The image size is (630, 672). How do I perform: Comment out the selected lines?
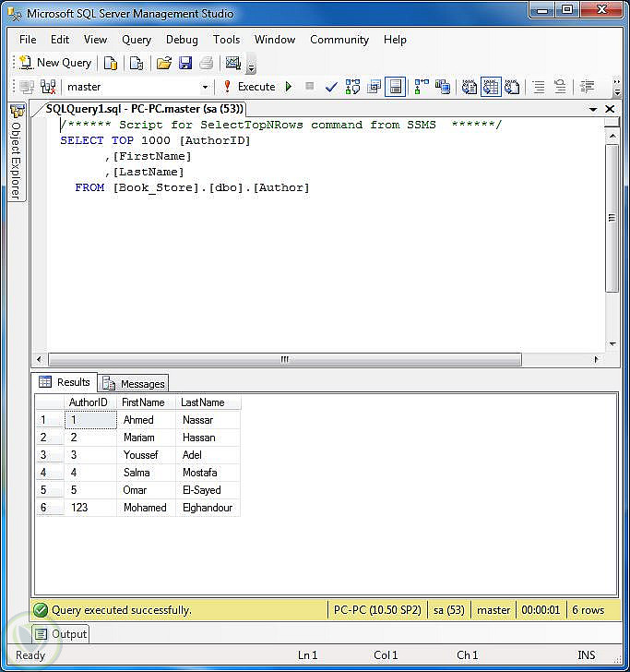(539, 87)
